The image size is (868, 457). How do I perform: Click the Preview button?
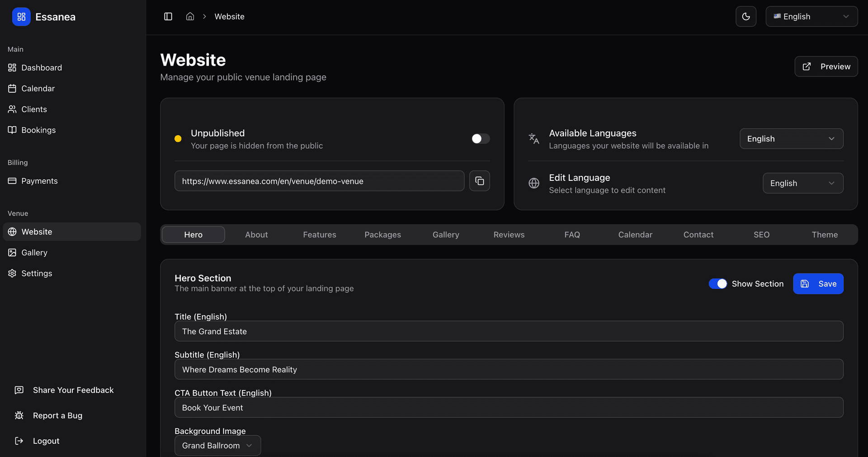(x=826, y=66)
